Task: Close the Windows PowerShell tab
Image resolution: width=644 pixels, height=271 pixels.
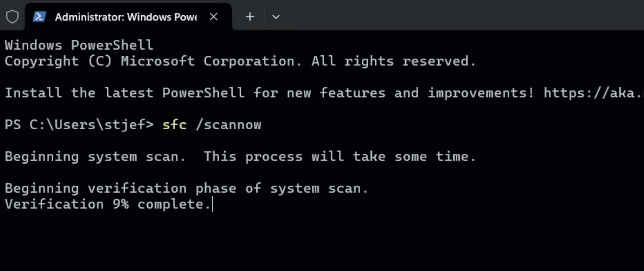Action: [x=214, y=17]
